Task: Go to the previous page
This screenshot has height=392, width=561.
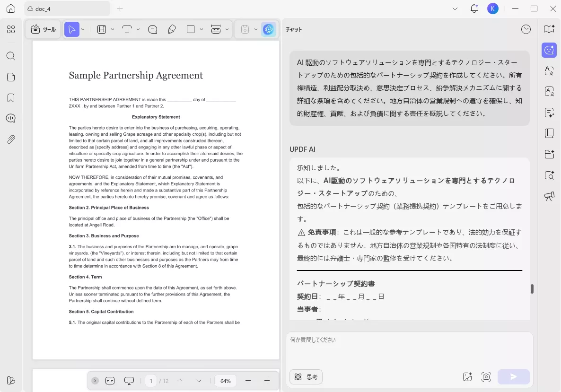Action: tap(180, 381)
